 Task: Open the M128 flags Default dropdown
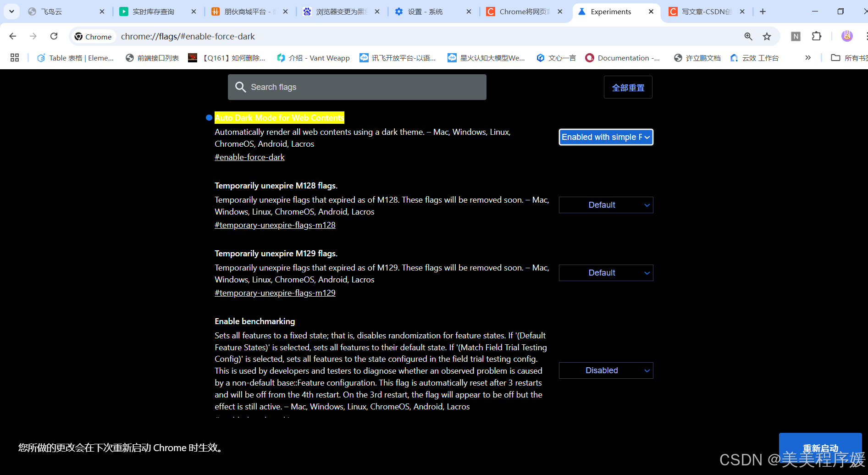coord(606,205)
